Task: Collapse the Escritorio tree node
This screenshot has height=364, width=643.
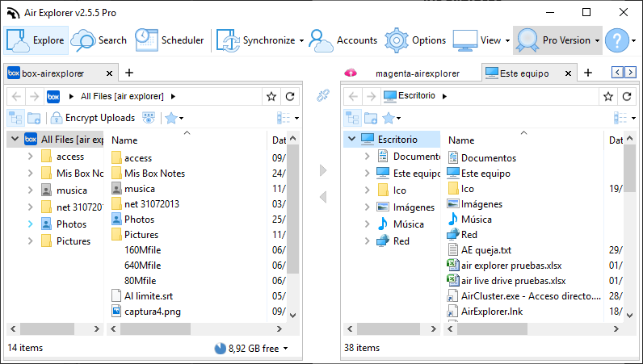Action: click(351, 139)
